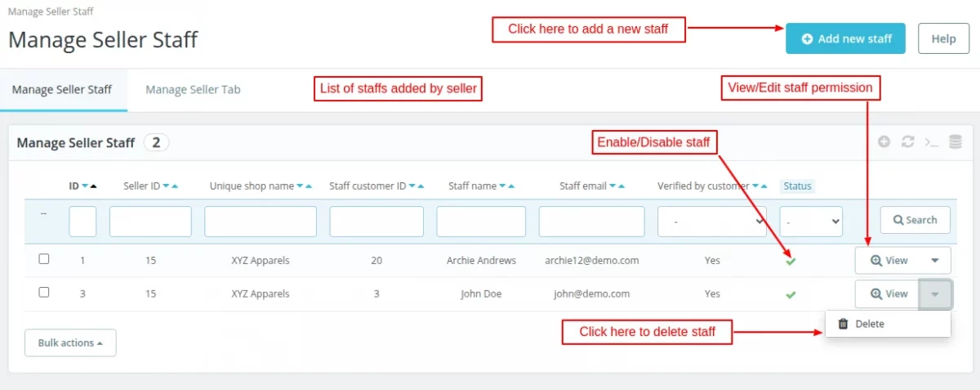View John Doe staff permissions
The width and height of the screenshot is (980, 390).
pos(888,294)
